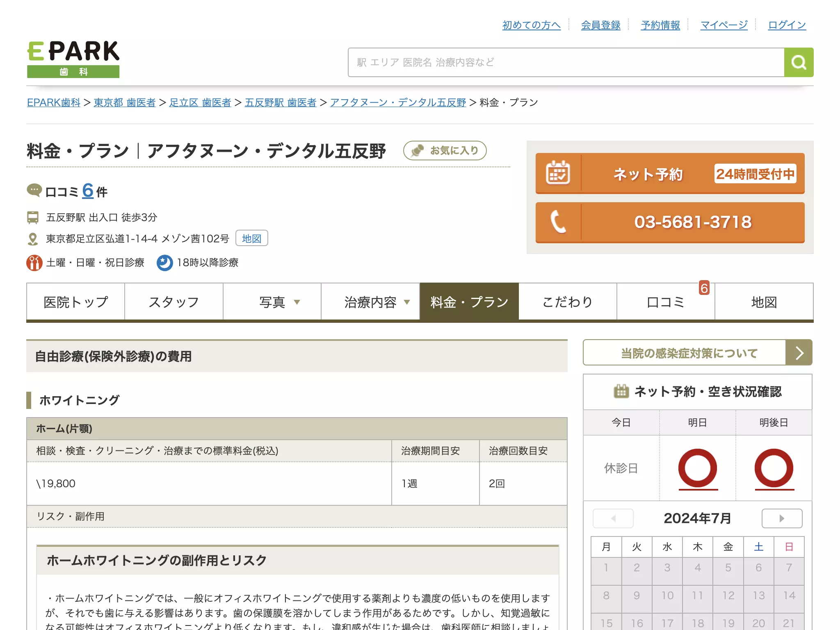The height and width of the screenshot is (630, 840).
Task: Click the 東京都 歯医者 breadcrumb link
Action: pyautogui.click(x=125, y=103)
